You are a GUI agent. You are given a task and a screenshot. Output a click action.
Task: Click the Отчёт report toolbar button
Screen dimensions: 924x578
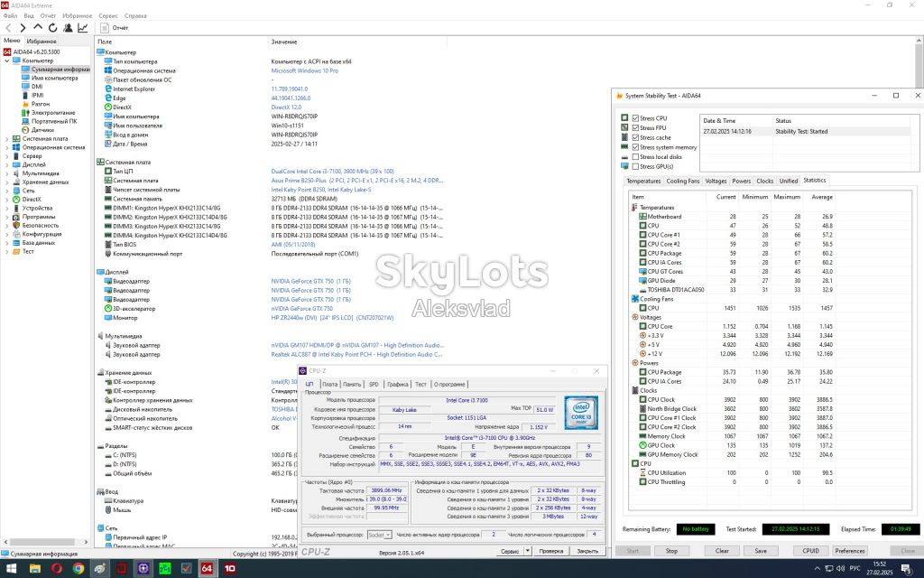[115, 28]
